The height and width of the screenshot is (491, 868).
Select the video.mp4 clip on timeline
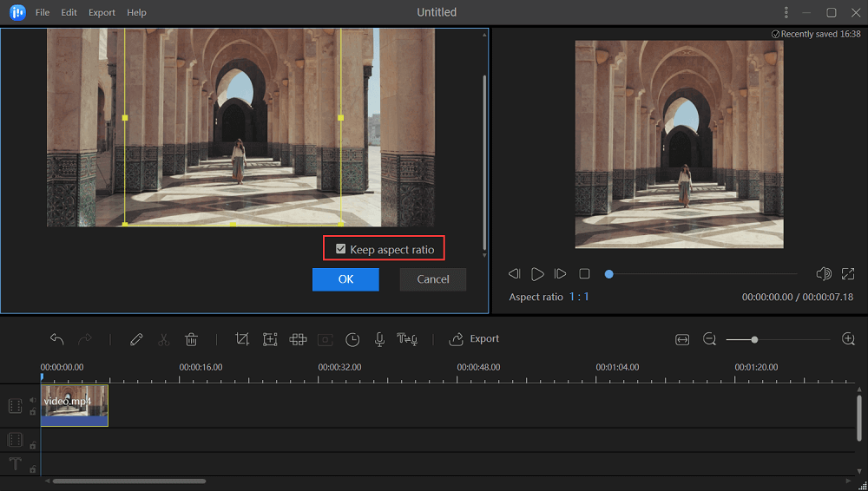click(75, 405)
